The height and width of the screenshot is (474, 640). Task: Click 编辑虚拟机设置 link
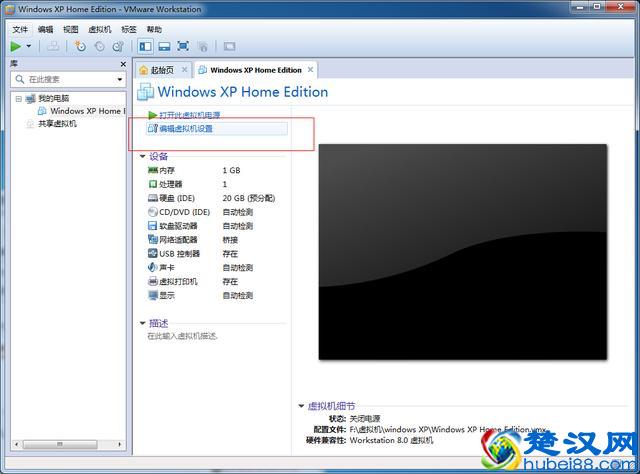[186, 129]
